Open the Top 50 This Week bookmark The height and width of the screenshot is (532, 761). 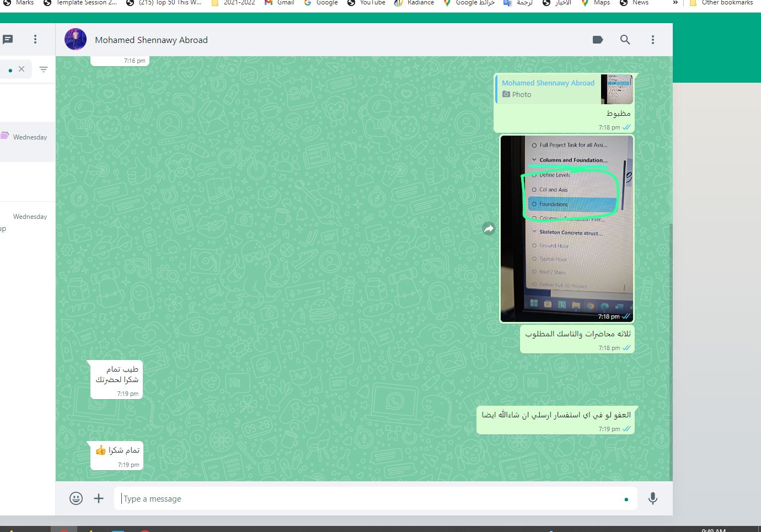(164, 3)
